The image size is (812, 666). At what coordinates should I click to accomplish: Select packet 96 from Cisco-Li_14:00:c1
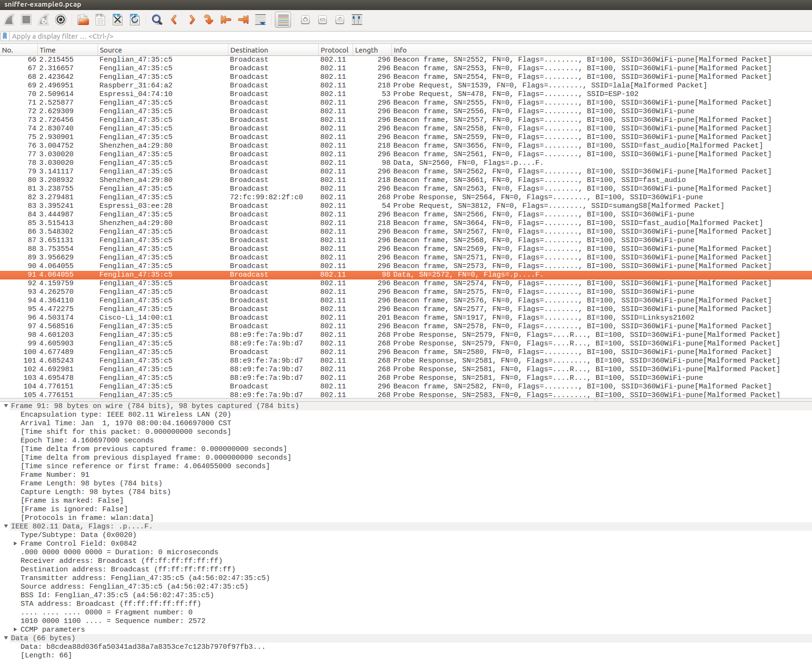406,318
